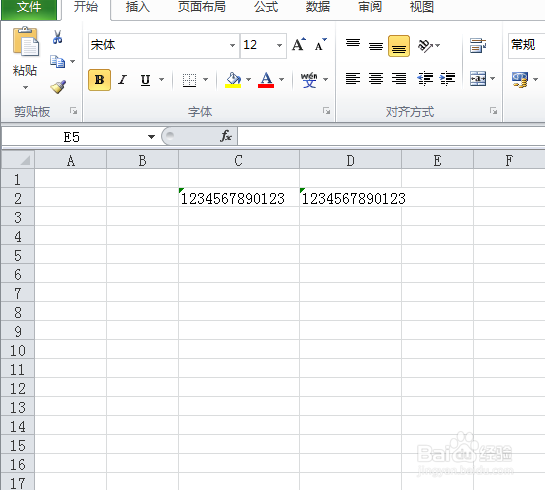This screenshot has width=545, height=490.
Task: Open Name Box dropdown arrow
Action: click(151, 137)
